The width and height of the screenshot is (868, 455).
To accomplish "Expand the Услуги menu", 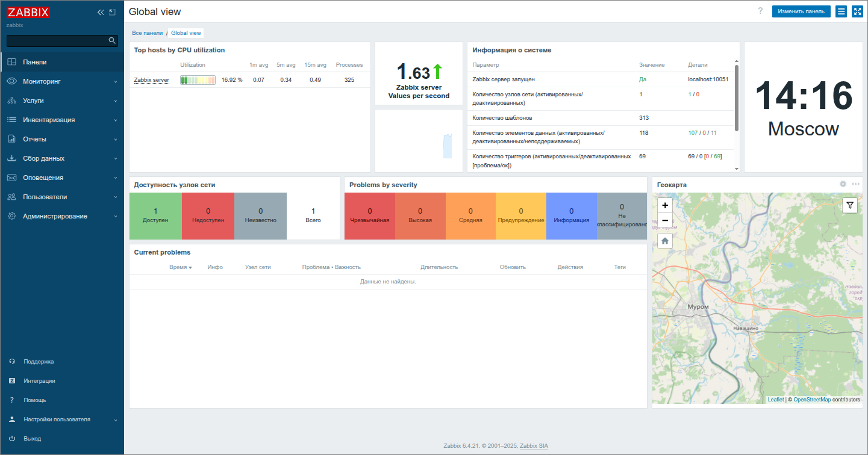I will [x=62, y=101].
